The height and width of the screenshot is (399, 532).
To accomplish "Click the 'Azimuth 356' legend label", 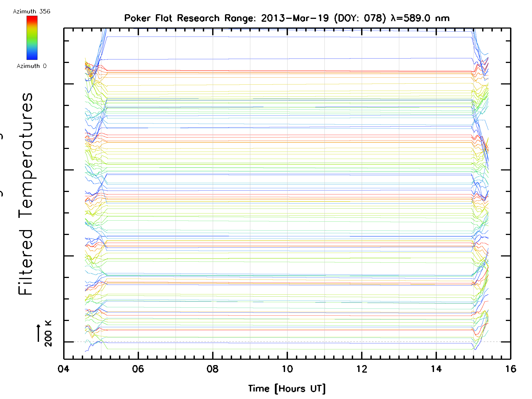I will coord(31,12).
